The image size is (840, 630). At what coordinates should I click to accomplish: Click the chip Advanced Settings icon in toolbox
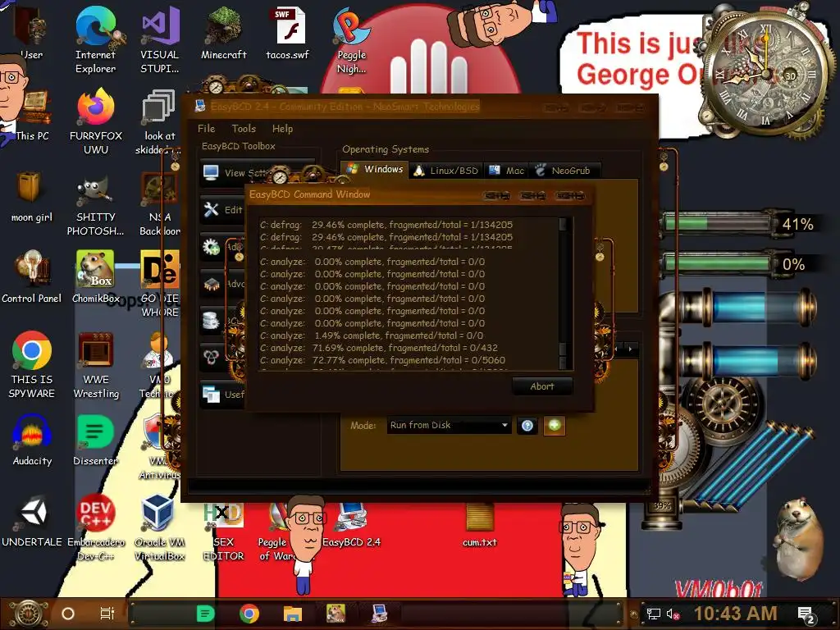(x=211, y=284)
